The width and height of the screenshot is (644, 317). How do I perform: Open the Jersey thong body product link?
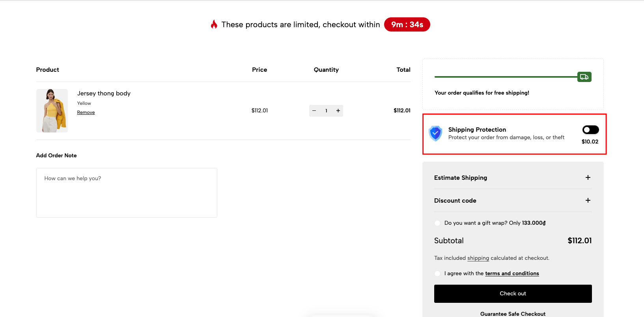point(104,93)
